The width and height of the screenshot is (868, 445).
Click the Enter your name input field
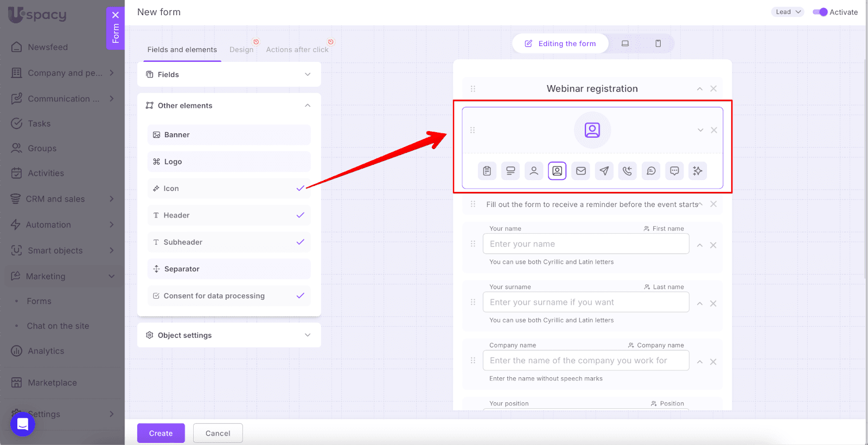coord(585,244)
